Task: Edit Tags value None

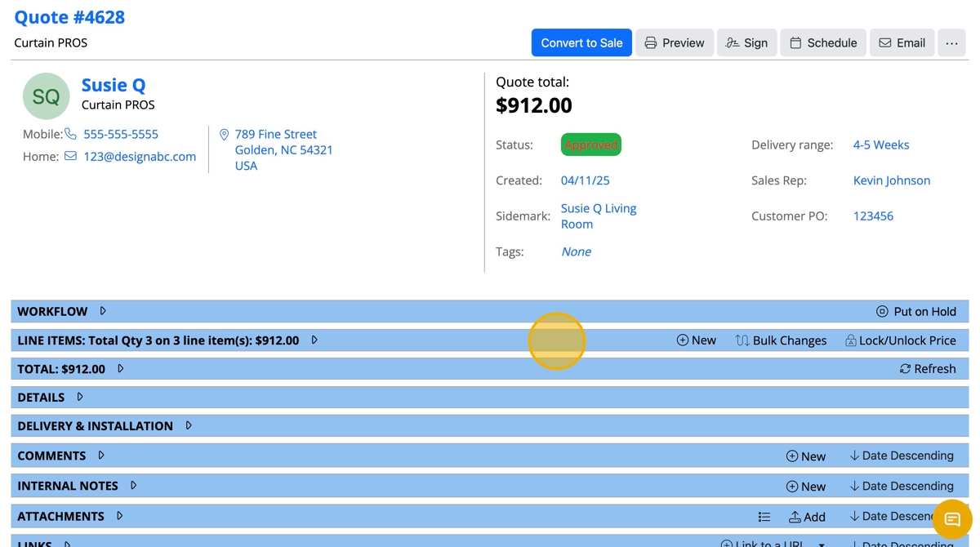Action: [576, 251]
